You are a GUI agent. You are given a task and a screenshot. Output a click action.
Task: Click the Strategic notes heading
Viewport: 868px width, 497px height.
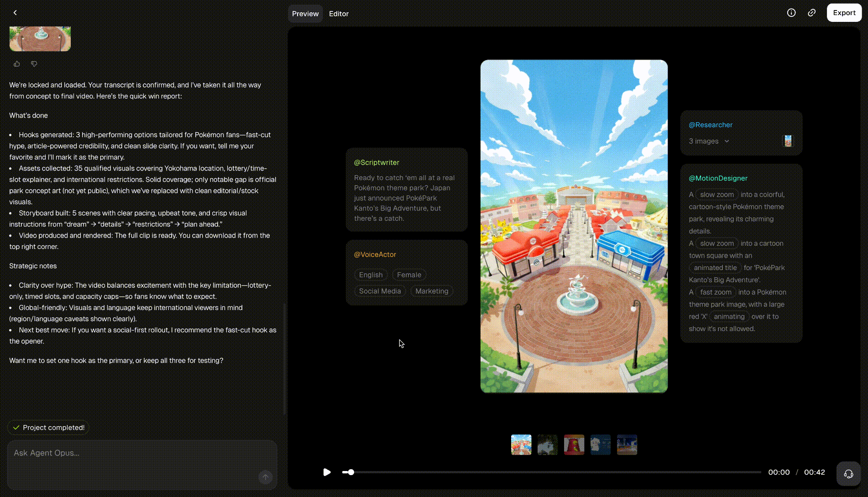(33, 266)
